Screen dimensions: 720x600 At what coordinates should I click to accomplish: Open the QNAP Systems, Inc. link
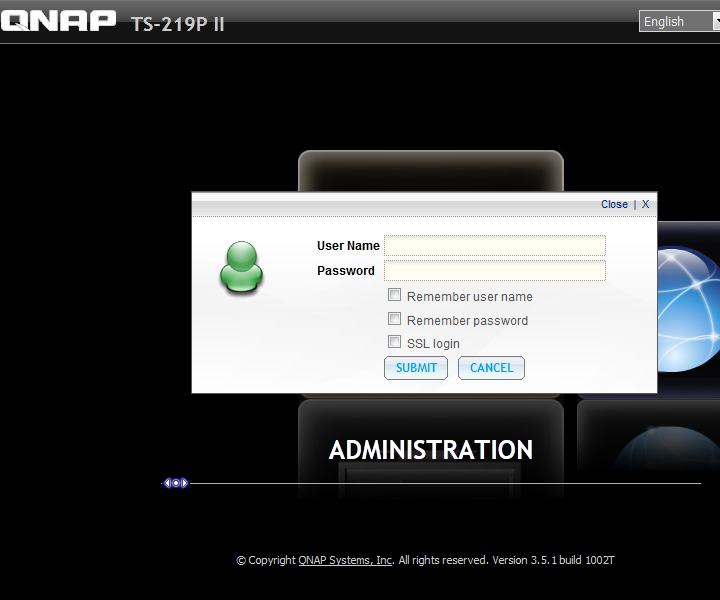click(x=345, y=560)
